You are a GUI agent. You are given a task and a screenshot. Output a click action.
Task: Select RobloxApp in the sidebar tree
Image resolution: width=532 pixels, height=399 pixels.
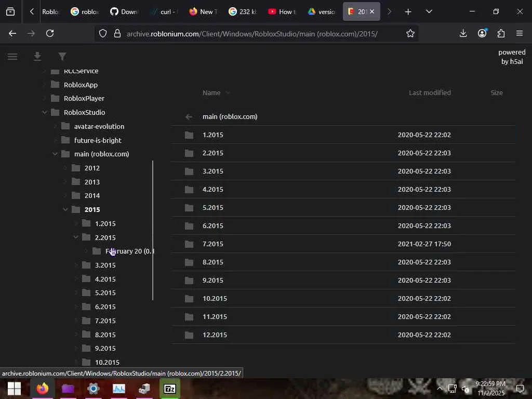[x=81, y=85]
